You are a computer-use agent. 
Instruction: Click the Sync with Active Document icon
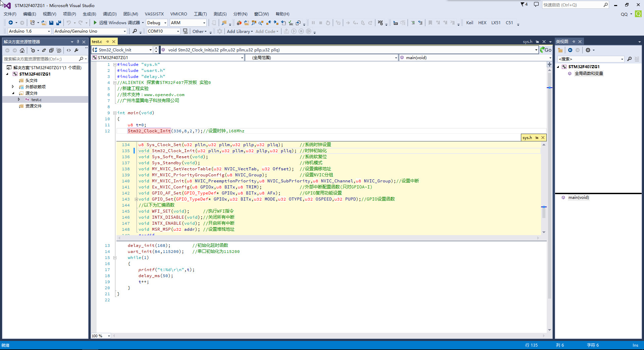pos(44,50)
